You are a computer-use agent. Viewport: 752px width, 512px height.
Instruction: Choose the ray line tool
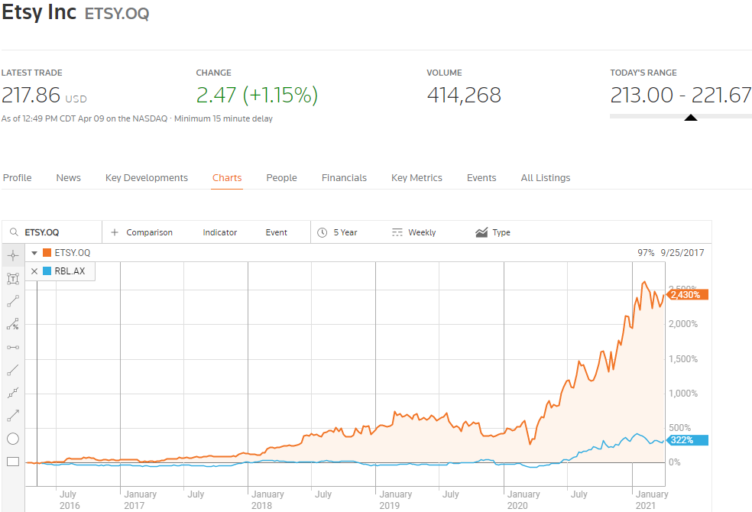[x=13, y=370]
